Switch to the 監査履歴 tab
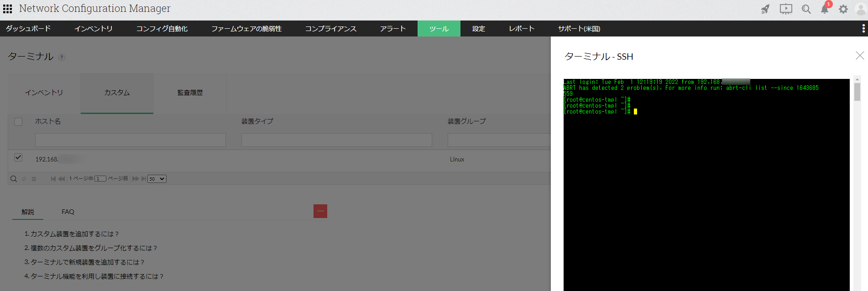This screenshot has width=868, height=291. tap(190, 93)
